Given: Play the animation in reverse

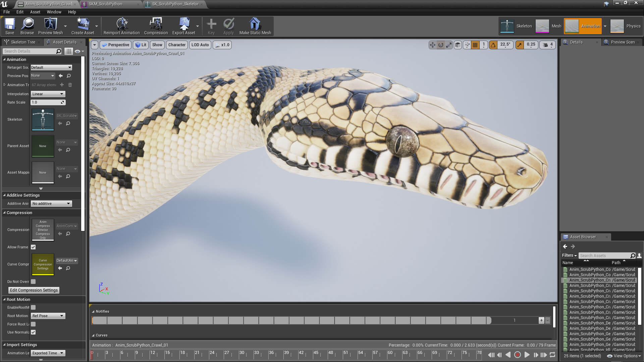Looking at the screenshot, I should pos(508,355).
